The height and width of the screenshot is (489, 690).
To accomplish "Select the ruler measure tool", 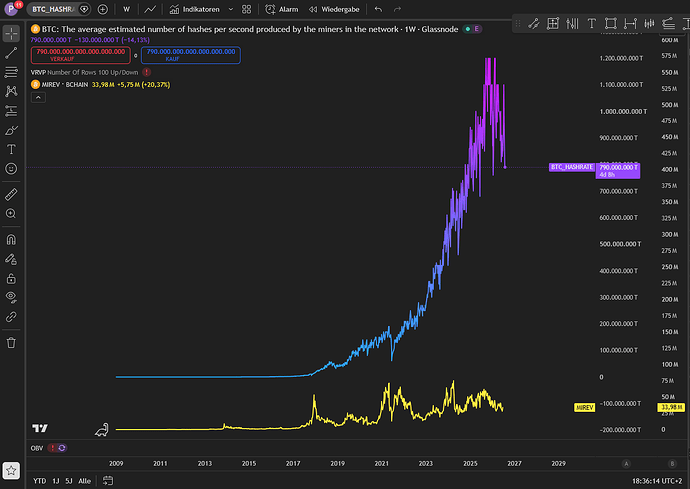I will [11, 194].
